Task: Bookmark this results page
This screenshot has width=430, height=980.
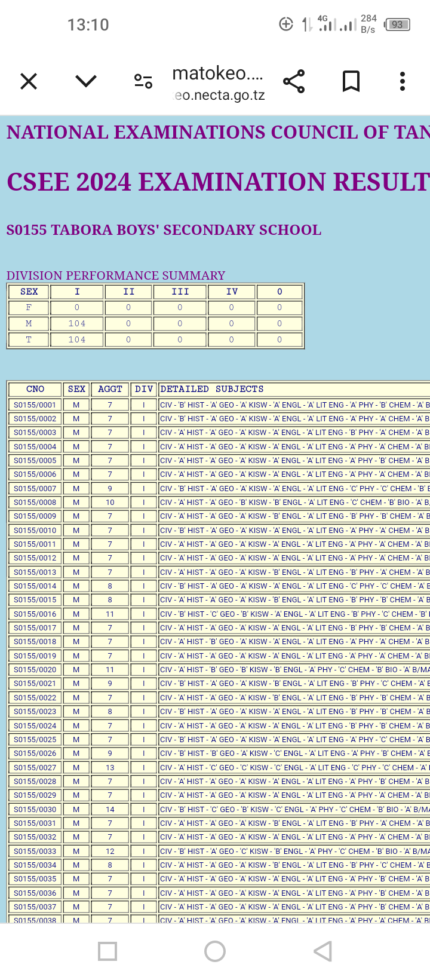Action: tap(351, 81)
